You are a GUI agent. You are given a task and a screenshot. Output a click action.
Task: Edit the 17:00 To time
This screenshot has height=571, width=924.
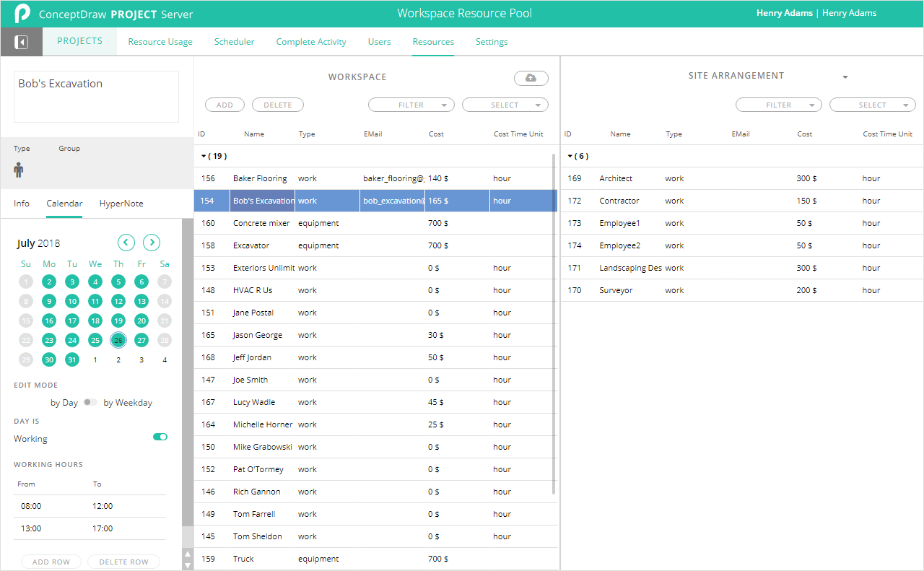click(x=103, y=528)
